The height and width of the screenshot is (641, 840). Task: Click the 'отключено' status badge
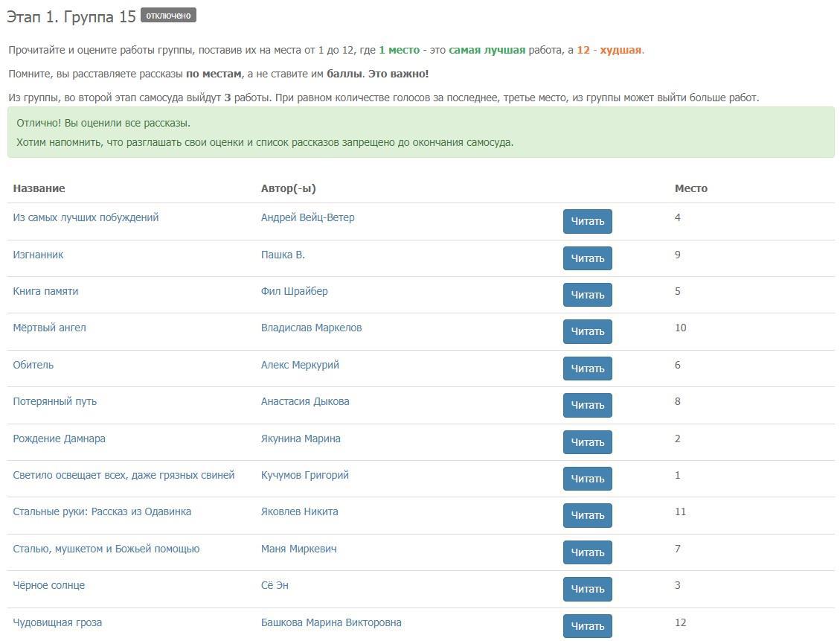click(x=168, y=16)
